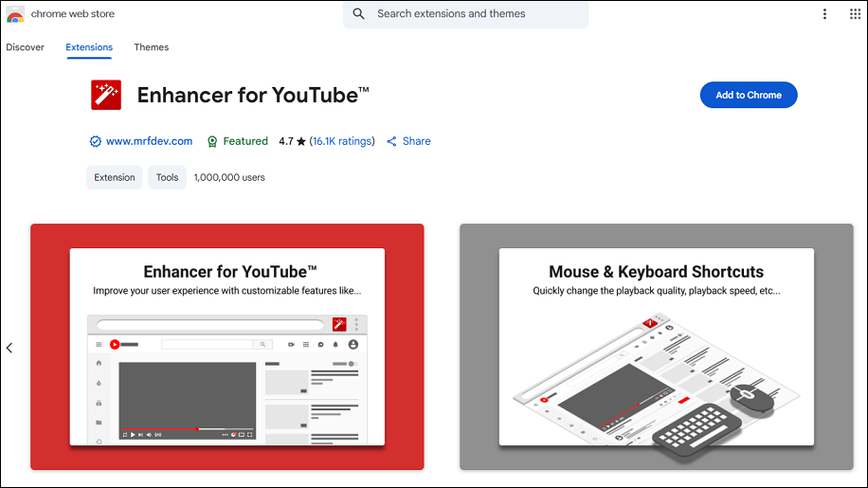Open the three-dot more options menu
Viewport: 868px width, 488px height.
click(824, 14)
